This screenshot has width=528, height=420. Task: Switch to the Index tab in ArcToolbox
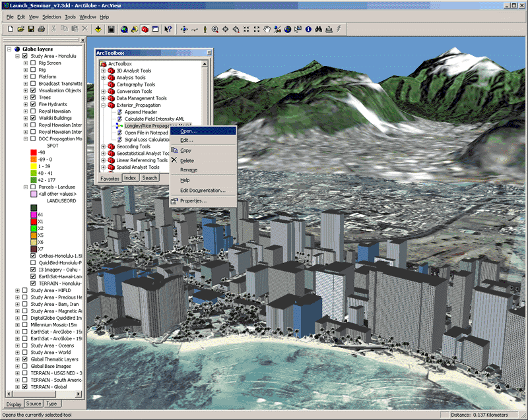click(130, 178)
